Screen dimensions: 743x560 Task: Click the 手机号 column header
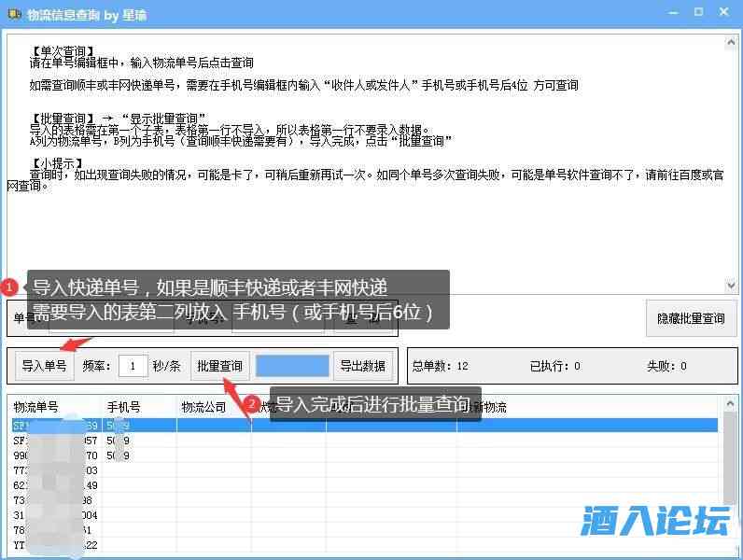pos(123,407)
